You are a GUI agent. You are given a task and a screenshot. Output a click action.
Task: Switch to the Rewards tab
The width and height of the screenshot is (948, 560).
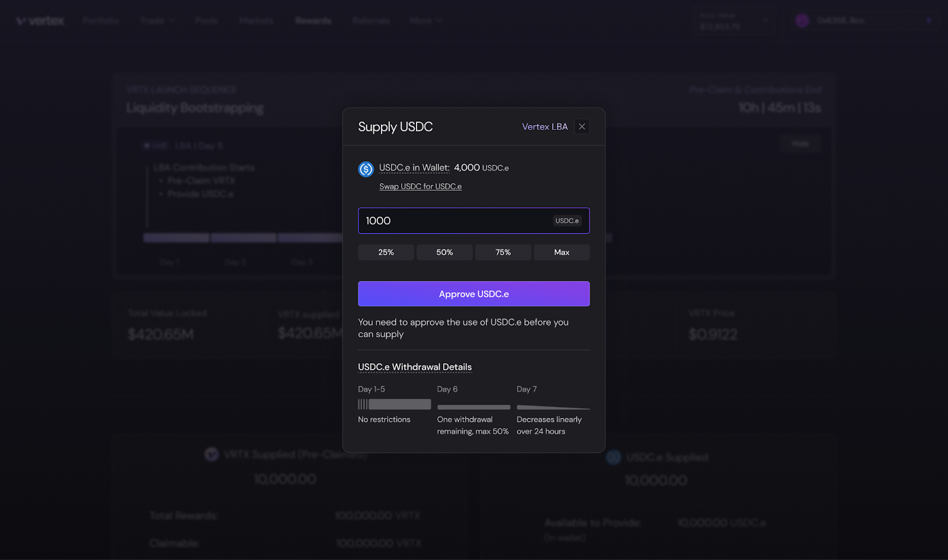(x=313, y=21)
